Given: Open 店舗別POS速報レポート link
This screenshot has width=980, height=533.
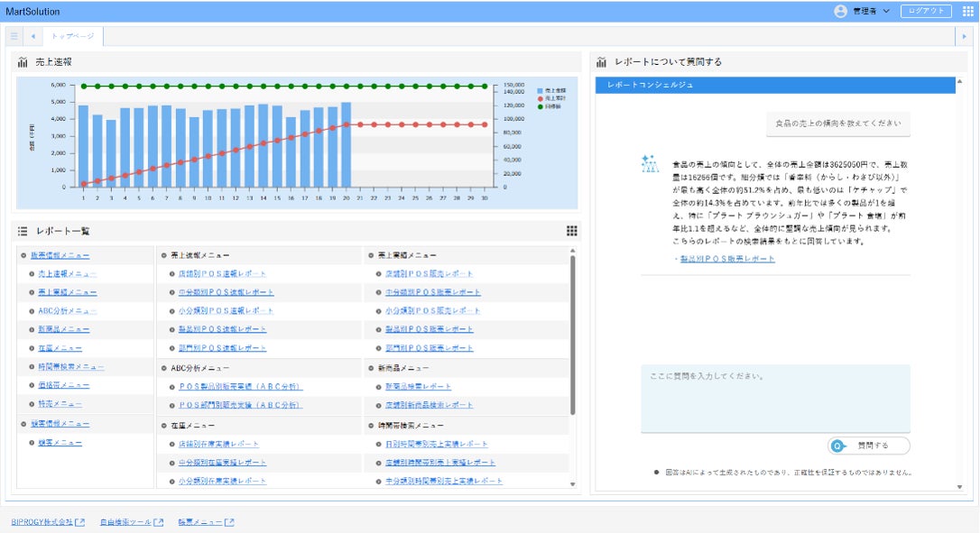Looking at the screenshot, I should click(x=223, y=273).
